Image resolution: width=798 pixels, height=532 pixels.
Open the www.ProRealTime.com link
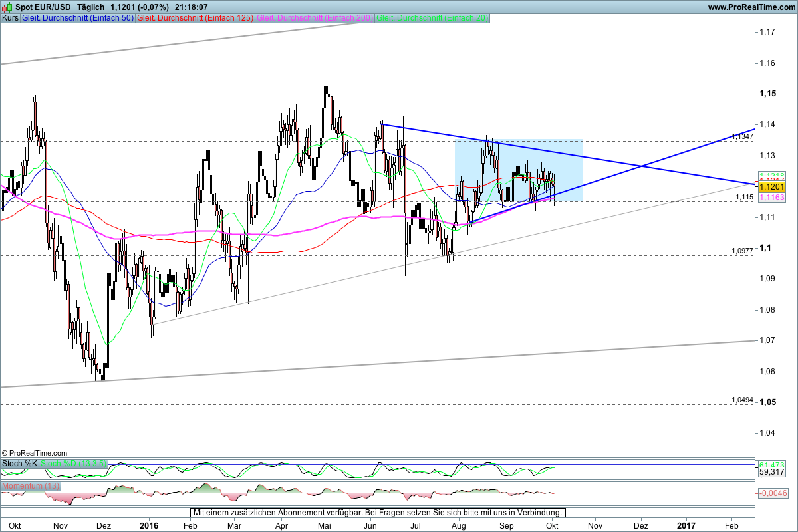point(751,7)
